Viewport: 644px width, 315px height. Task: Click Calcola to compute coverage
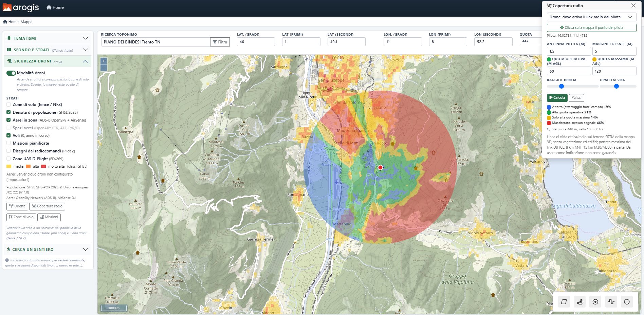(x=557, y=98)
